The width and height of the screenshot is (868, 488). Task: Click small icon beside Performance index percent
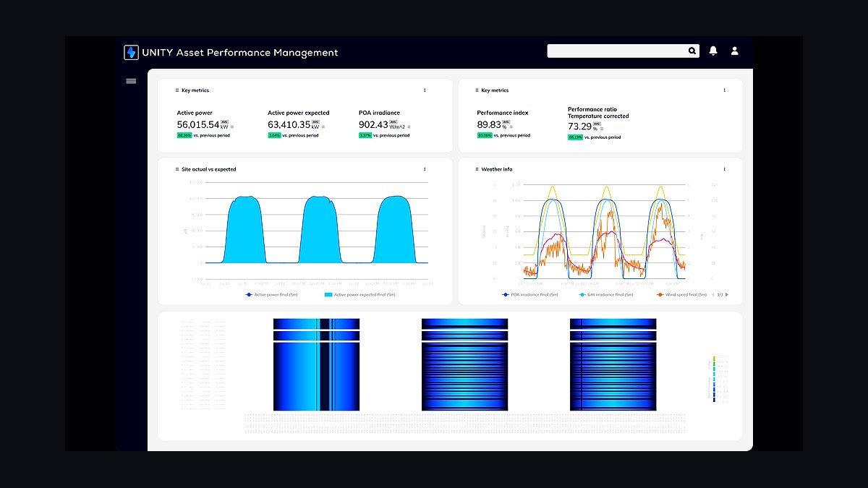tap(511, 127)
